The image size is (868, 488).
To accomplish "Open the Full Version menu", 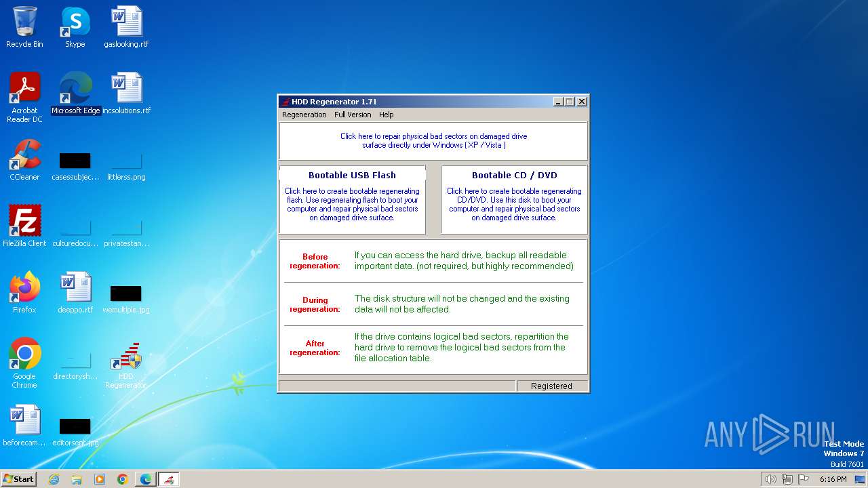I will [x=353, y=115].
